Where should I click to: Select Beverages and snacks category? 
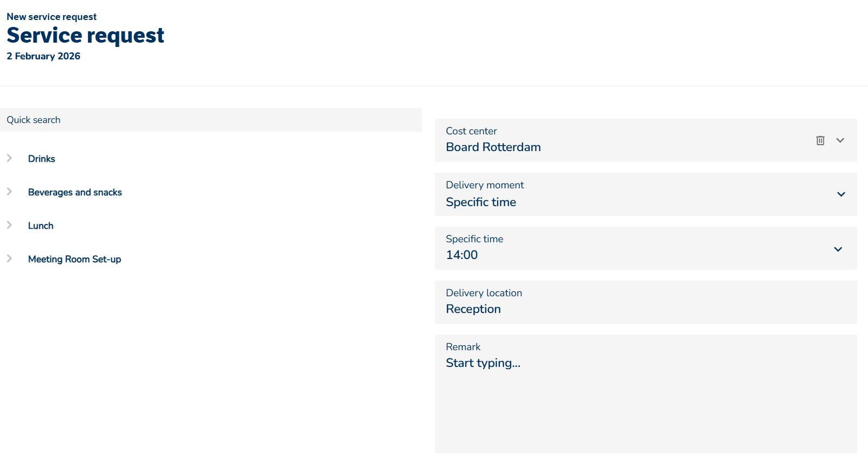coord(75,192)
